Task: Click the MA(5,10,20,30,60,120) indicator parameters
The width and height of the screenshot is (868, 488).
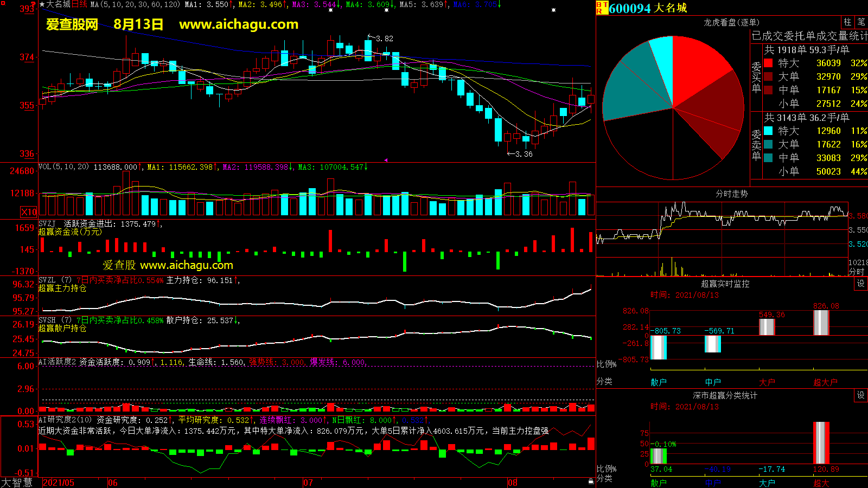Action: tap(135, 4)
